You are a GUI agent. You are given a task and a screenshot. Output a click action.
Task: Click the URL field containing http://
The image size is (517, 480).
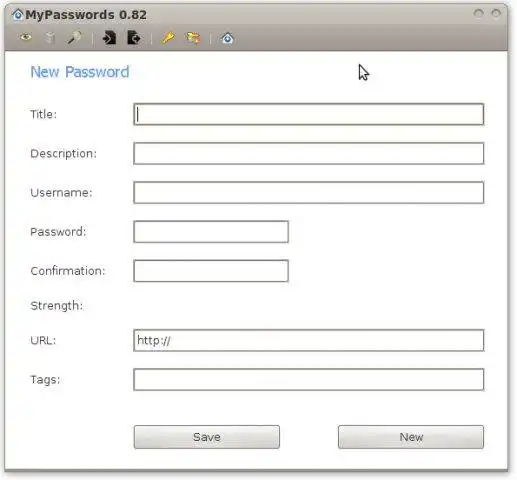(x=309, y=340)
